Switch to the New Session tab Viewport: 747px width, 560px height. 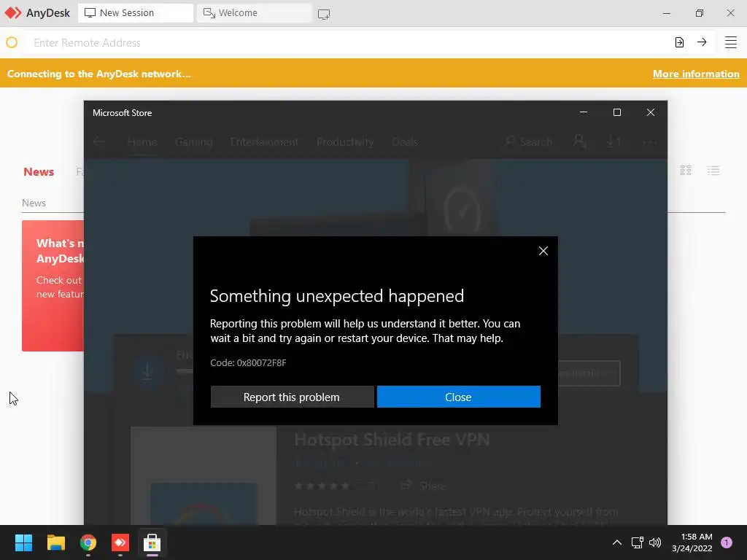pyautogui.click(x=135, y=13)
